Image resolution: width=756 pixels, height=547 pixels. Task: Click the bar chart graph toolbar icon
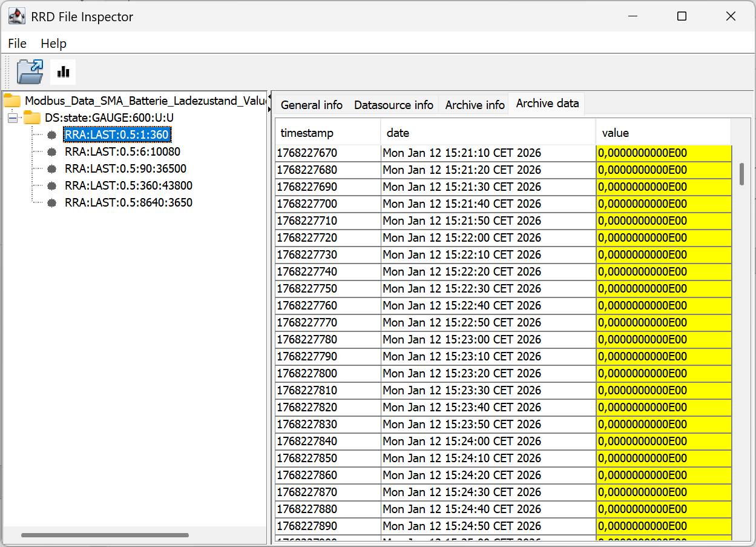63,71
